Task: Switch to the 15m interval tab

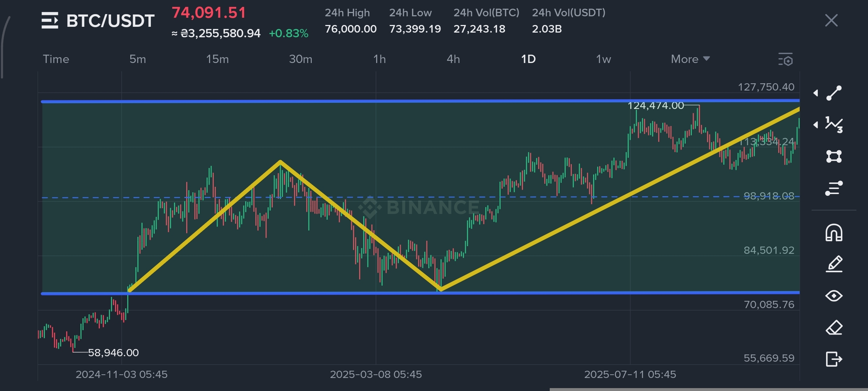Action: click(217, 59)
